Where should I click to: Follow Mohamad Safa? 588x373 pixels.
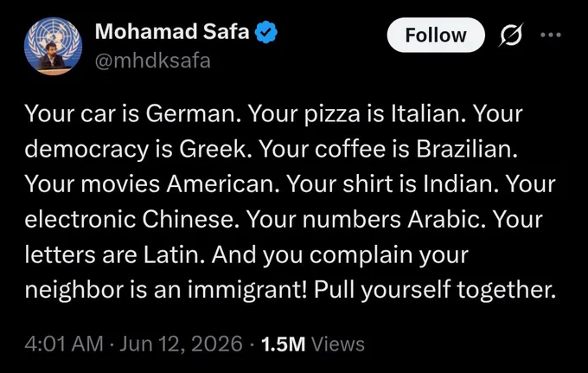436,35
